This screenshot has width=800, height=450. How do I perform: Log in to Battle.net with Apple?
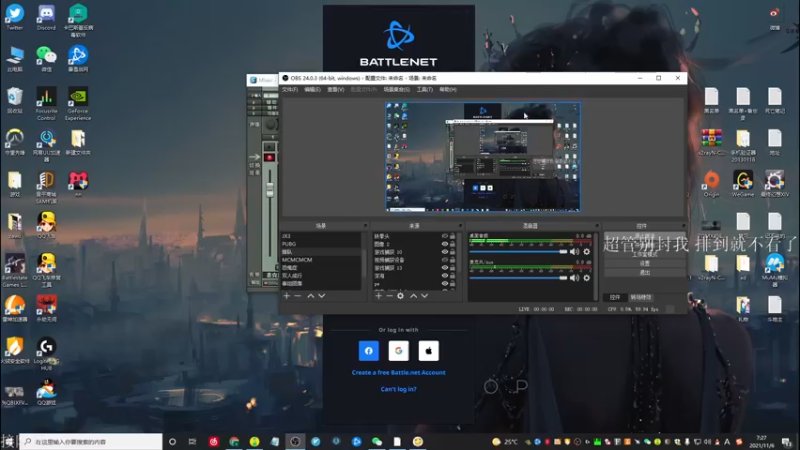tap(429, 351)
